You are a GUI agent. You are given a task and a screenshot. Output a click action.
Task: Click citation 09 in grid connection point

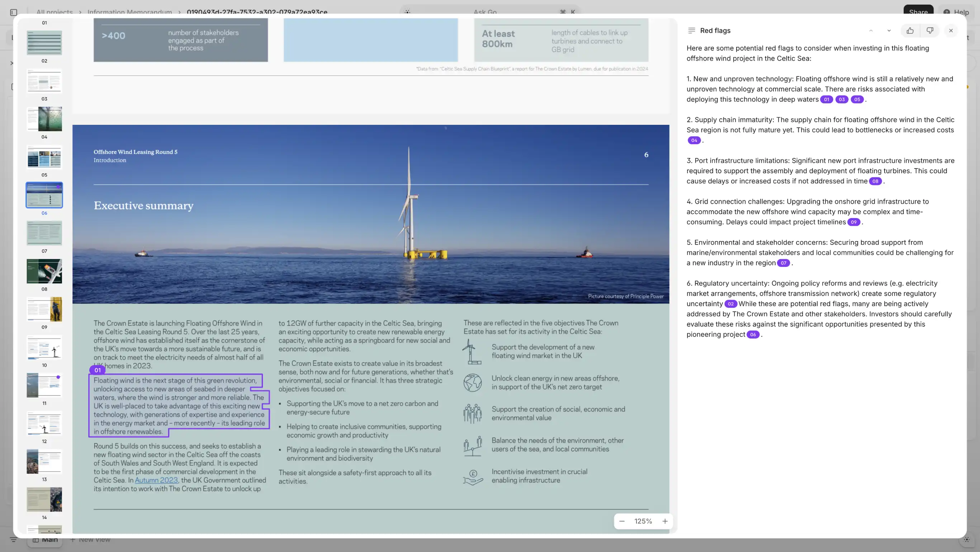click(854, 222)
